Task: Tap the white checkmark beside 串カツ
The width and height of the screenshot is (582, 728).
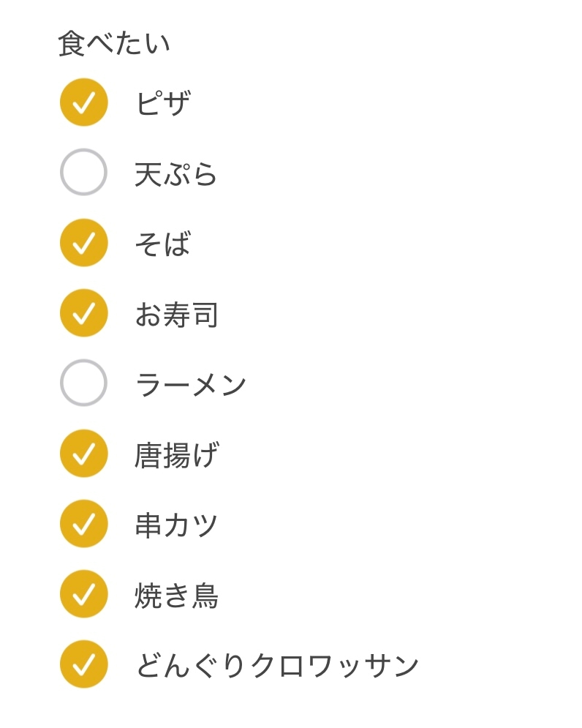Action: [x=84, y=524]
